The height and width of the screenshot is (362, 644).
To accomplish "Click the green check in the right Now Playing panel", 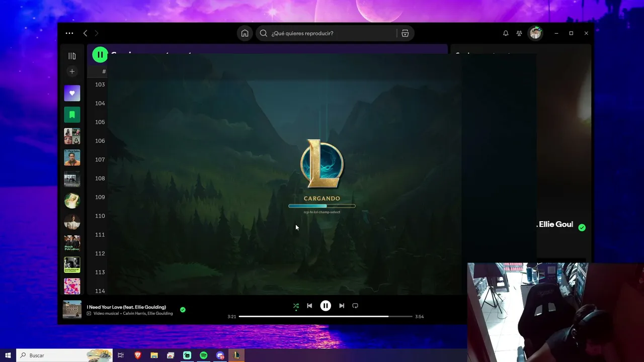I will pos(582,227).
